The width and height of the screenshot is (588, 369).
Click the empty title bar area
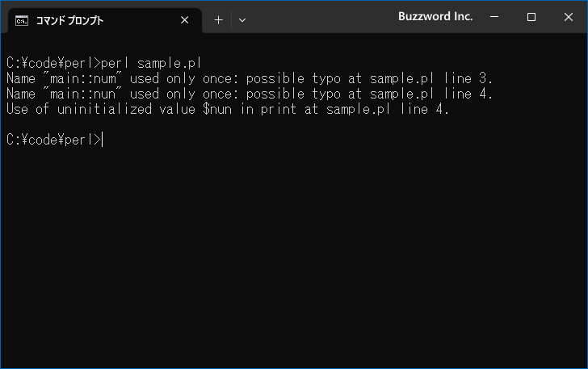pyautogui.click(x=319, y=19)
